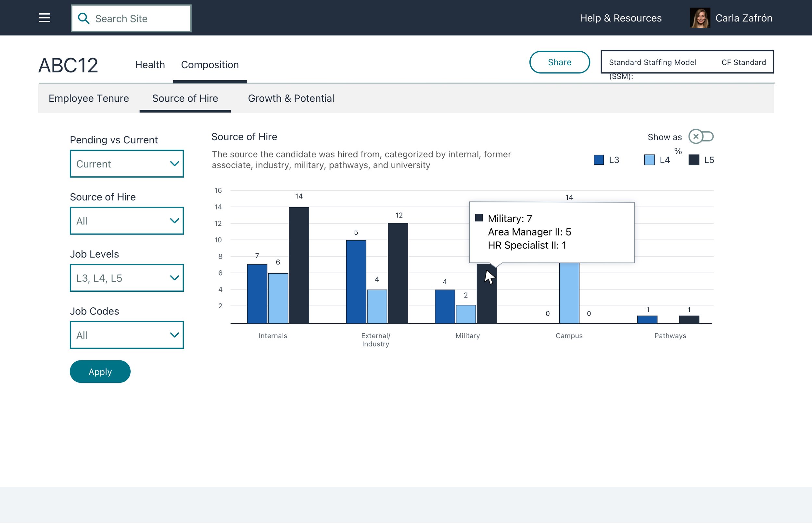Open the Pending vs Current dropdown

[127, 164]
